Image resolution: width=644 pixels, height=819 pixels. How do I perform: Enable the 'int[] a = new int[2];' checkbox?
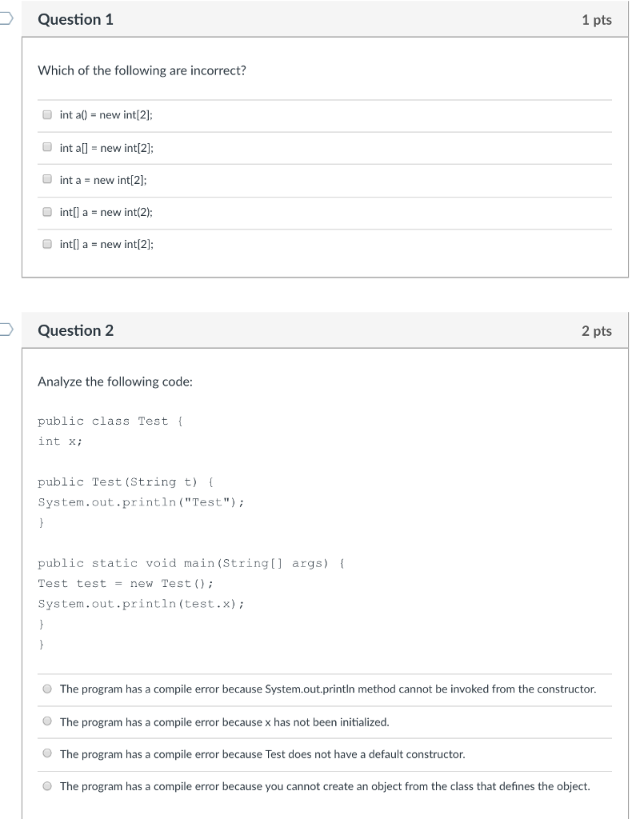pyautogui.click(x=48, y=244)
